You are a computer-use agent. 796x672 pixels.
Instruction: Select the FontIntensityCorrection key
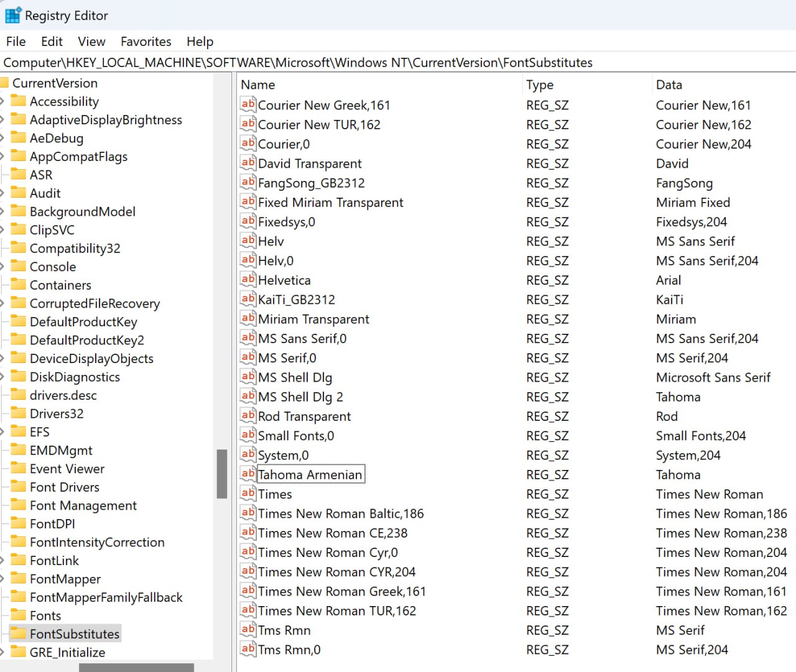97,542
